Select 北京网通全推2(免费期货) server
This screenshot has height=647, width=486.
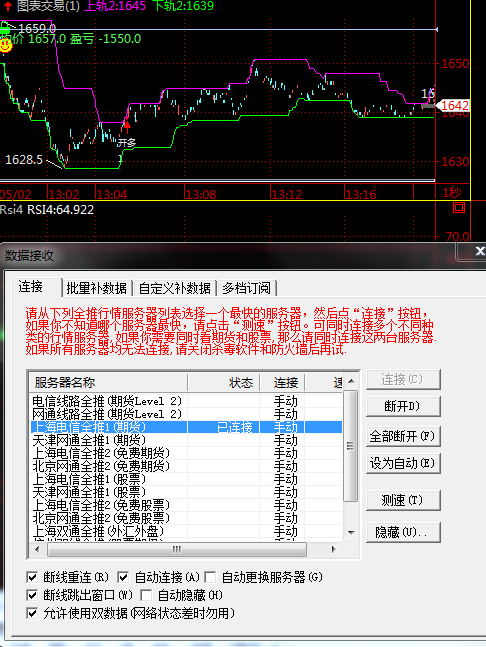pos(186,466)
